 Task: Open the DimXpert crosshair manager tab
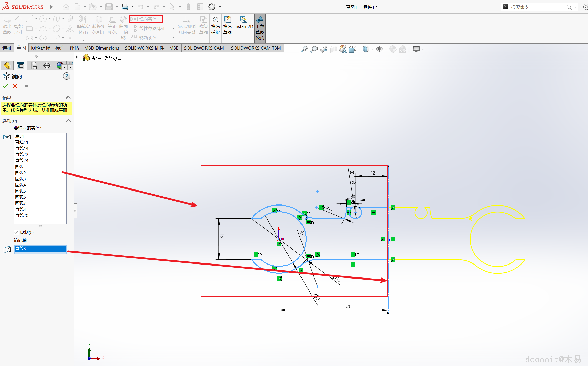point(47,66)
